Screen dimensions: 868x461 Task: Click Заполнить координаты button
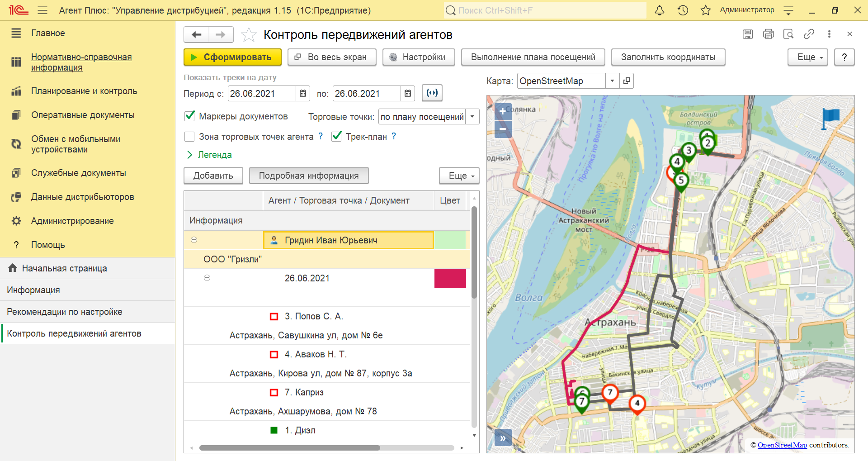tap(668, 57)
